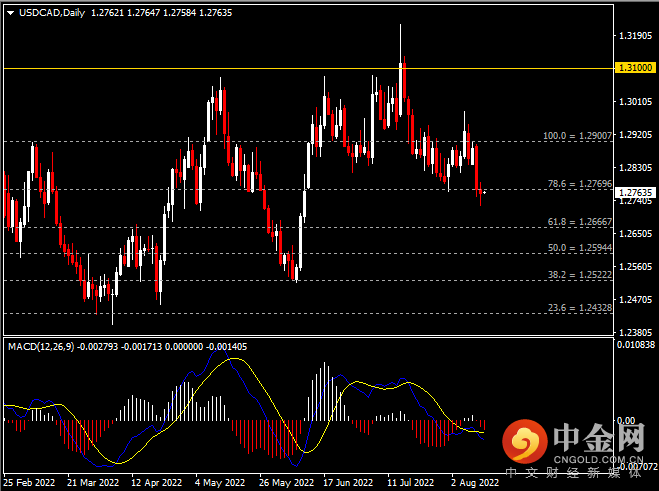Click the 26 May 2022 date label
The image size is (659, 491).
[x=286, y=482]
